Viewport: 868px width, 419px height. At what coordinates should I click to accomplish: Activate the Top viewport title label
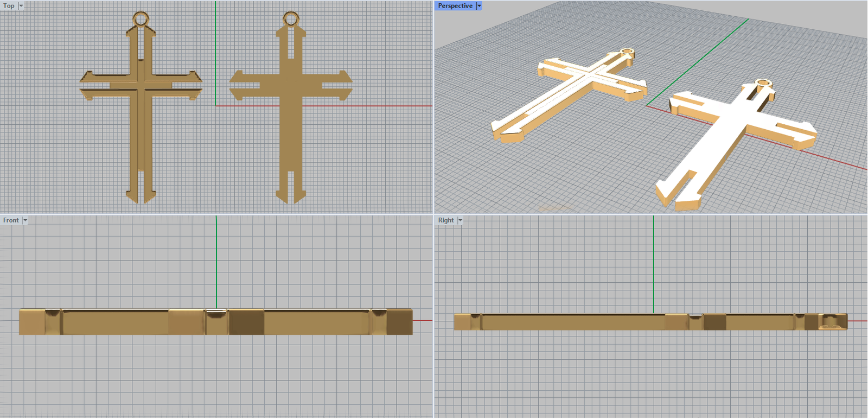click(9, 6)
